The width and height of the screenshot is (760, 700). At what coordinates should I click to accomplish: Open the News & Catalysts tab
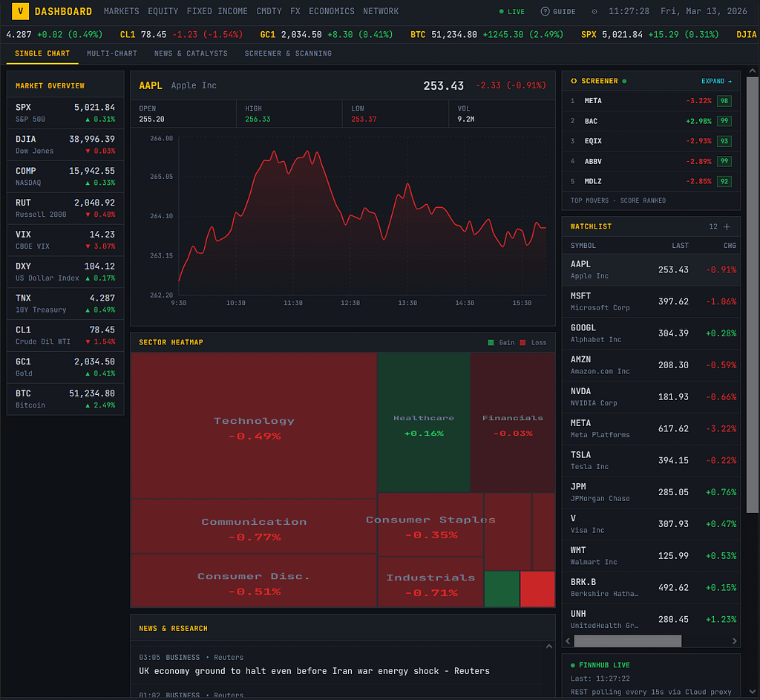coord(191,53)
